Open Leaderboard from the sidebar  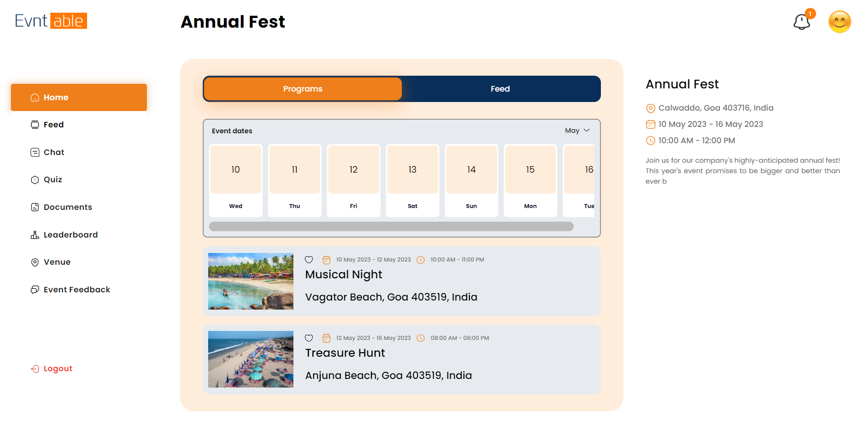[x=70, y=235]
